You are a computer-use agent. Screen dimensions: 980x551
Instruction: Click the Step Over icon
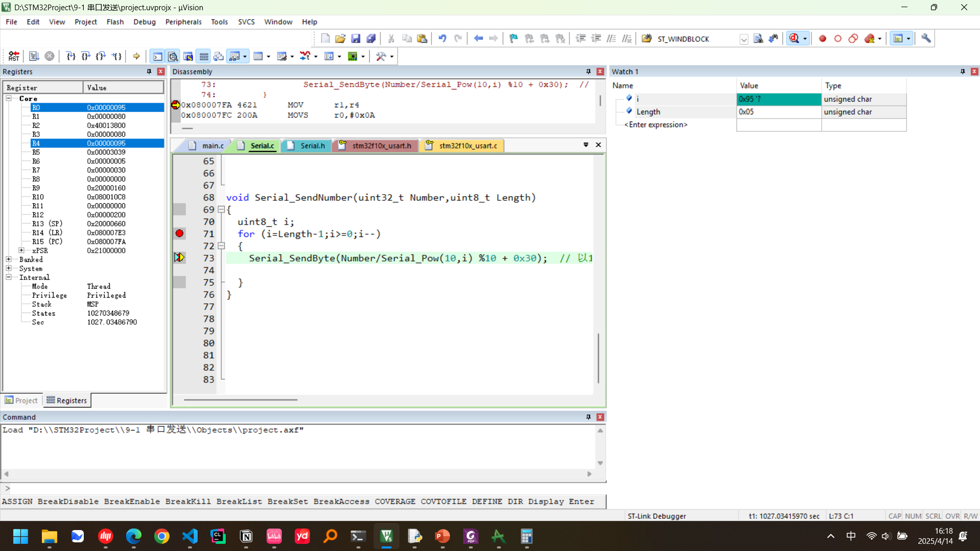tap(86, 56)
